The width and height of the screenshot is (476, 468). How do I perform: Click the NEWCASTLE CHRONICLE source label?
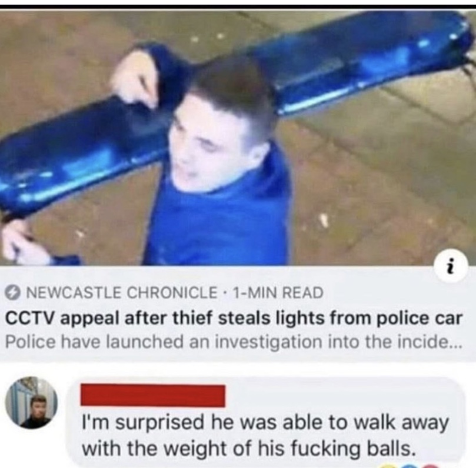click(x=122, y=293)
